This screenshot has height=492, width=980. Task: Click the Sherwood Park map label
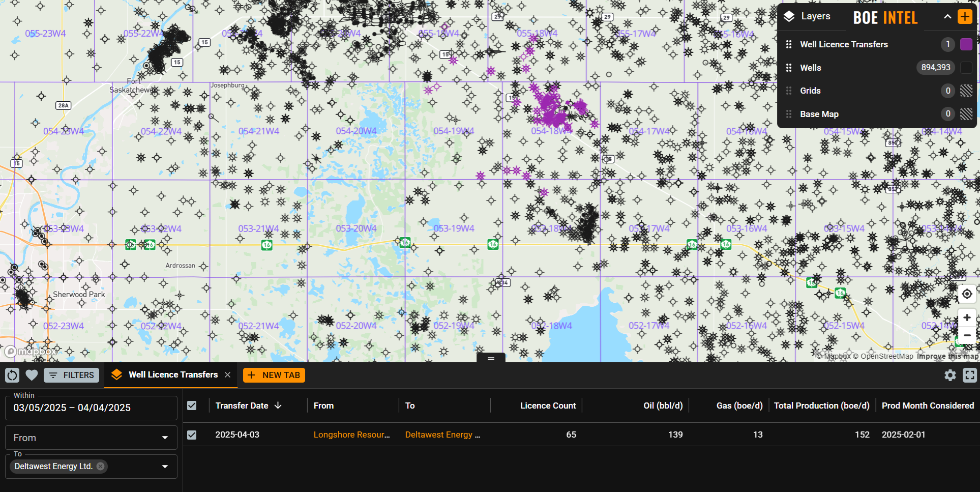[x=79, y=294]
